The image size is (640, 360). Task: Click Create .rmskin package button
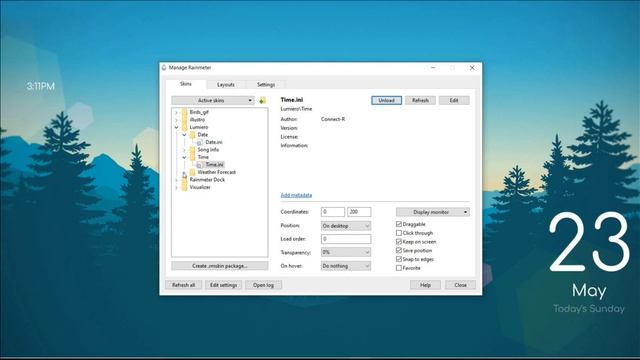(220, 266)
